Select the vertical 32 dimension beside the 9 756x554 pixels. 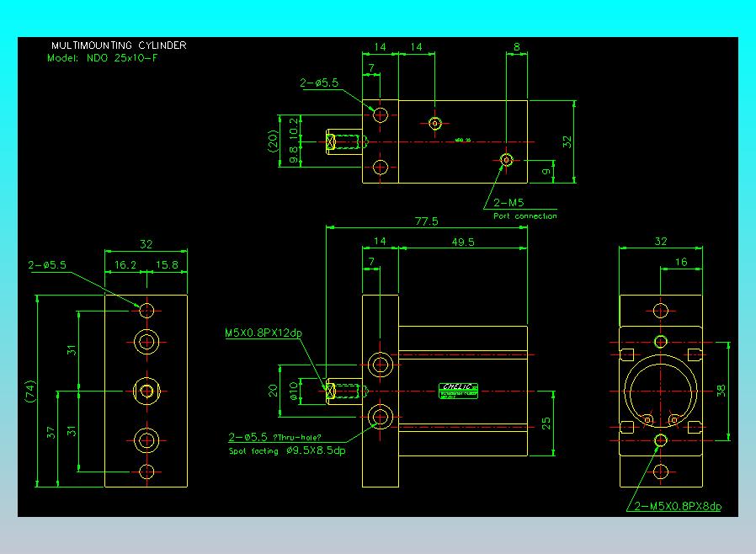567,141
